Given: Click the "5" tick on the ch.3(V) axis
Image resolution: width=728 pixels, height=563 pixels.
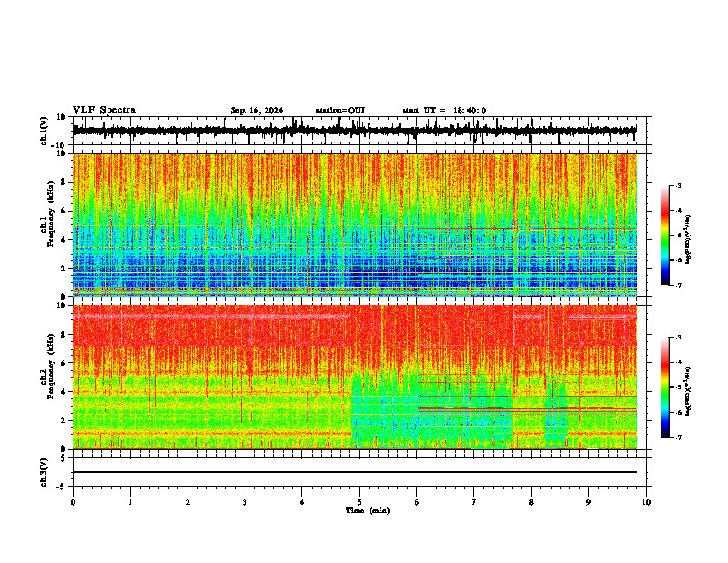Looking at the screenshot, I should [x=64, y=458].
